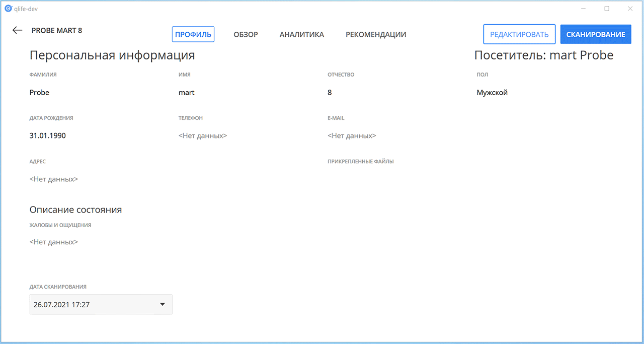The image size is (644, 344).
Task: Select patronymic value 8
Action: click(x=330, y=93)
